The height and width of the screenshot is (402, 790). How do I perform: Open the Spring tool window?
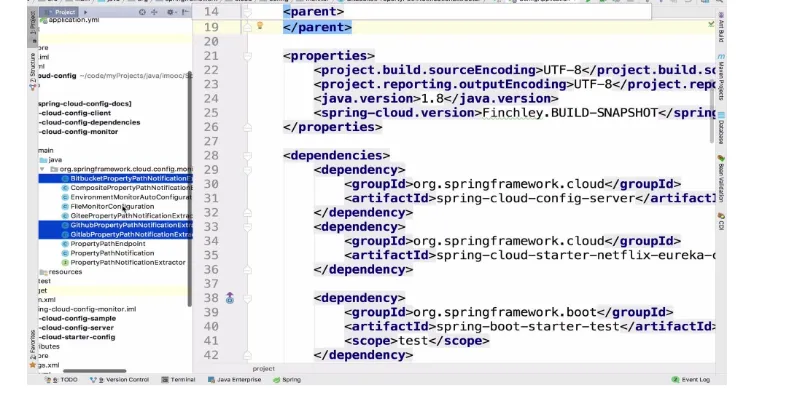(x=287, y=380)
